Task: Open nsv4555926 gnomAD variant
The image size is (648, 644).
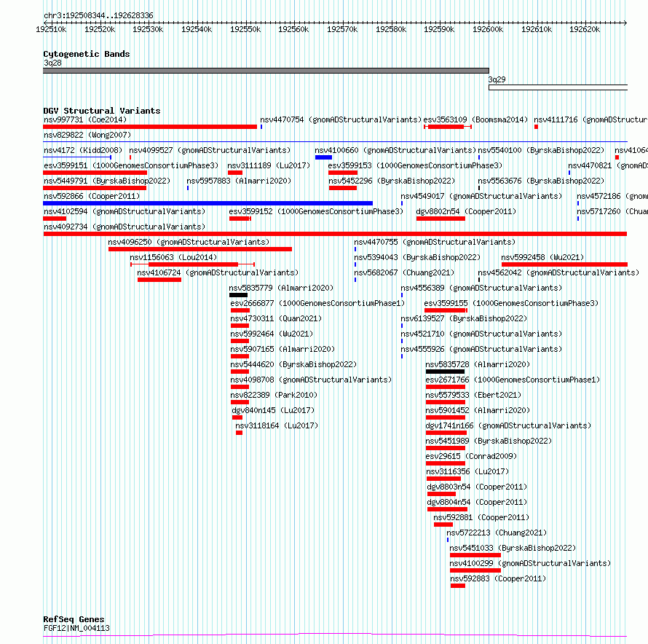Action: click(481, 349)
